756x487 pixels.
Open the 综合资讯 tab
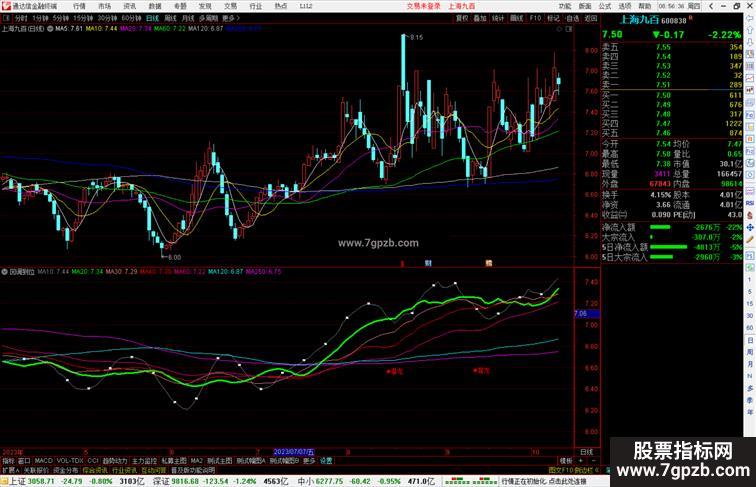point(95,470)
